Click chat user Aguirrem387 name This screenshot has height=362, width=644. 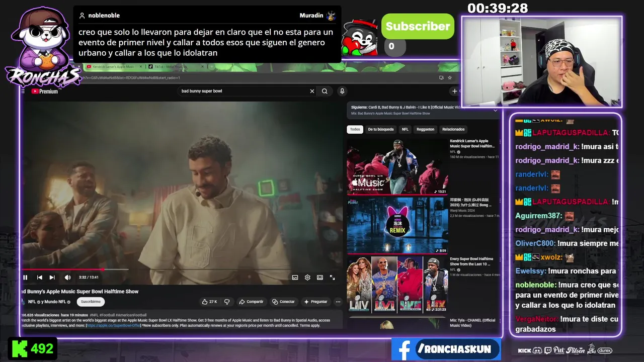click(538, 216)
